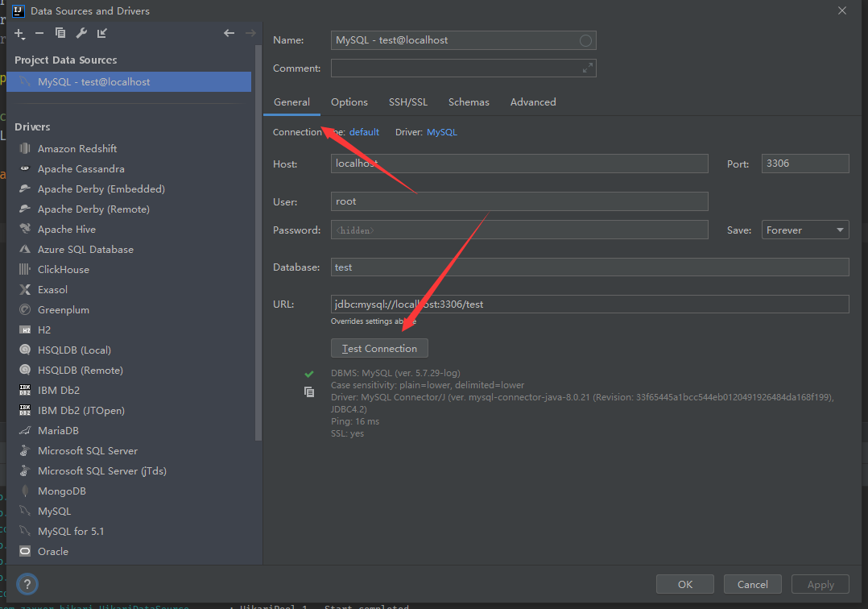Click the green success checkmark icon
The width and height of the screenshot is (868, 609).
point(309,374)
